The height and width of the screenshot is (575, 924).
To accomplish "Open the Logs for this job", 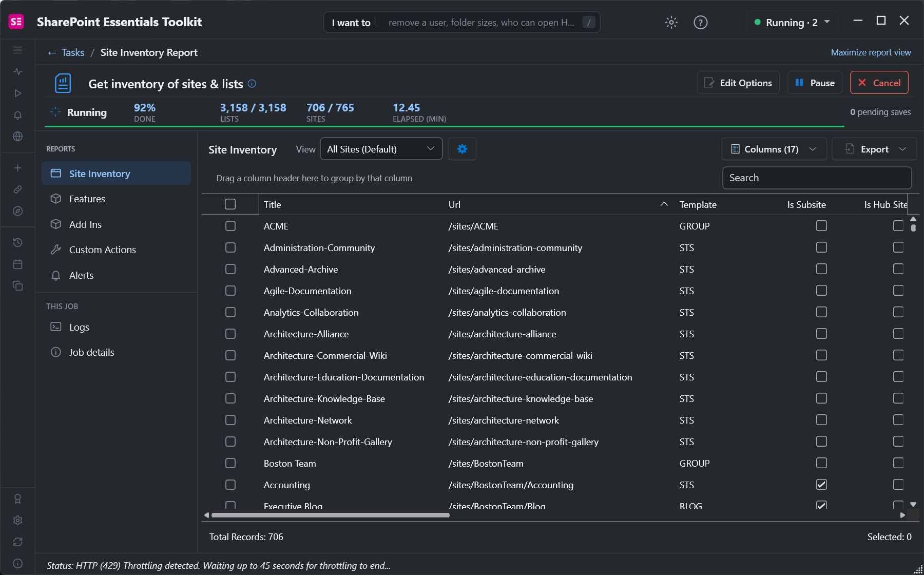I will (117, 327).
